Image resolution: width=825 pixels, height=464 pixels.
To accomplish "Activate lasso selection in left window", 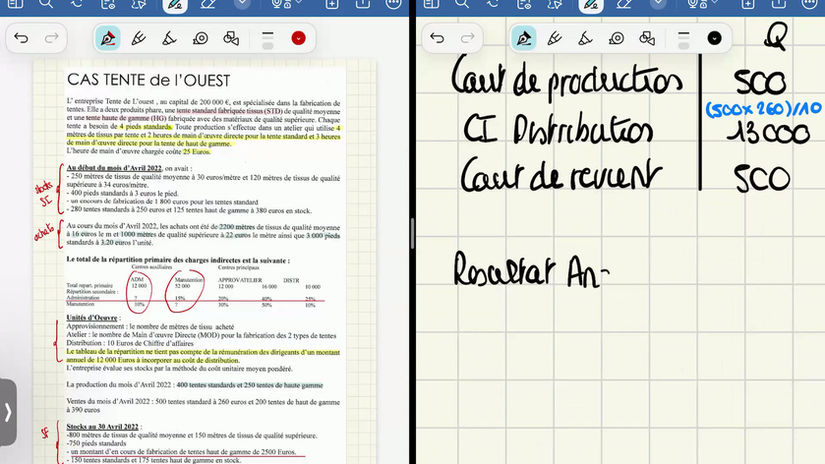I will pos(138,4).
